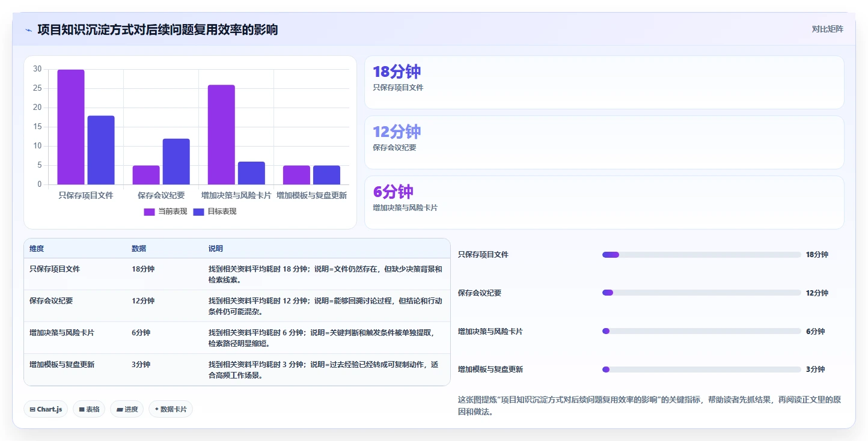Click the summary paragraph starting 这张图提炼
Viewport: 868px width, 441px height.
(x=651, y=406)
